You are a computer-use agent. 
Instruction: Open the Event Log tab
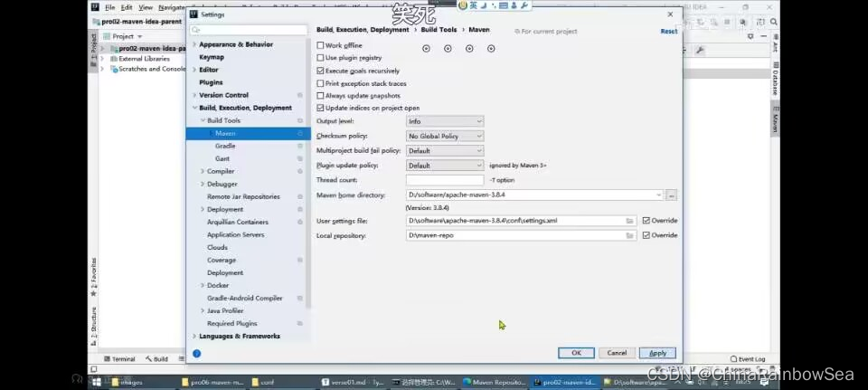pos(748,359)
